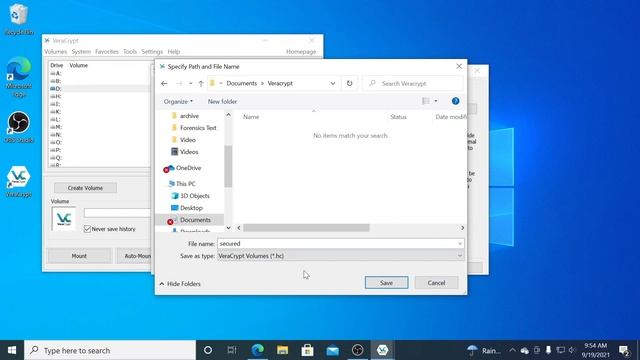Click the Cancel button
640x360 pixels.
pos(436,282)
